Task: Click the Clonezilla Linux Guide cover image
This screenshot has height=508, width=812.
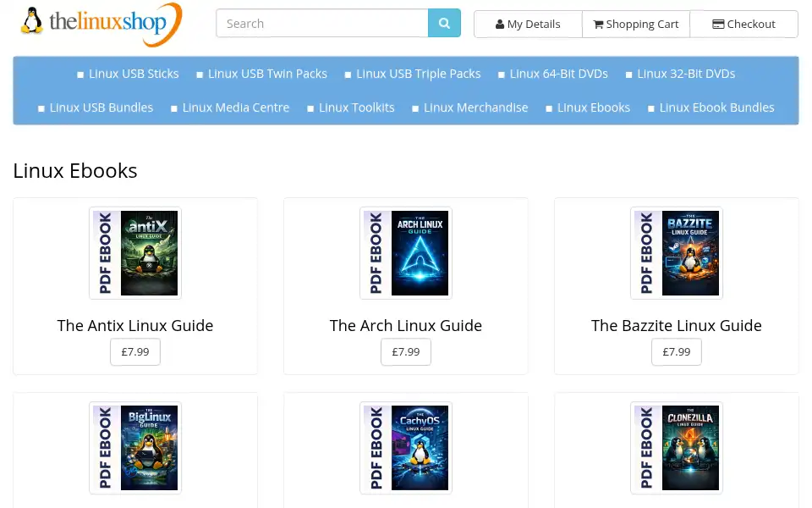Action: point(677,448)
